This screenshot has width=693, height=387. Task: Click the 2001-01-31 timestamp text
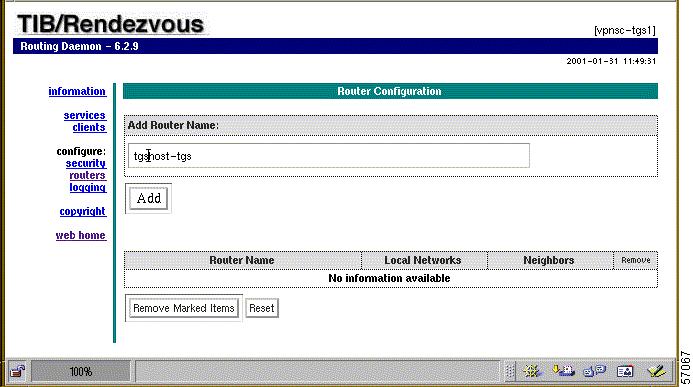611,61
